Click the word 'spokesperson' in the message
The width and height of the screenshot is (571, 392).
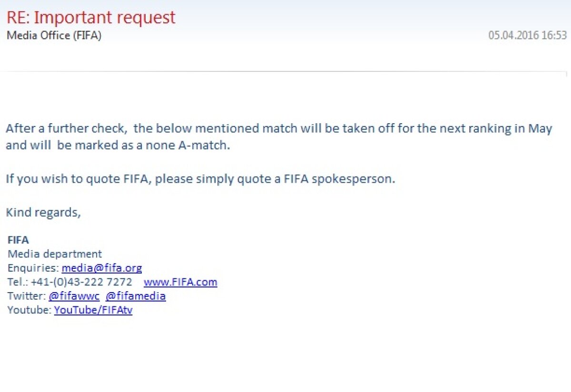[x=353, y=179]
